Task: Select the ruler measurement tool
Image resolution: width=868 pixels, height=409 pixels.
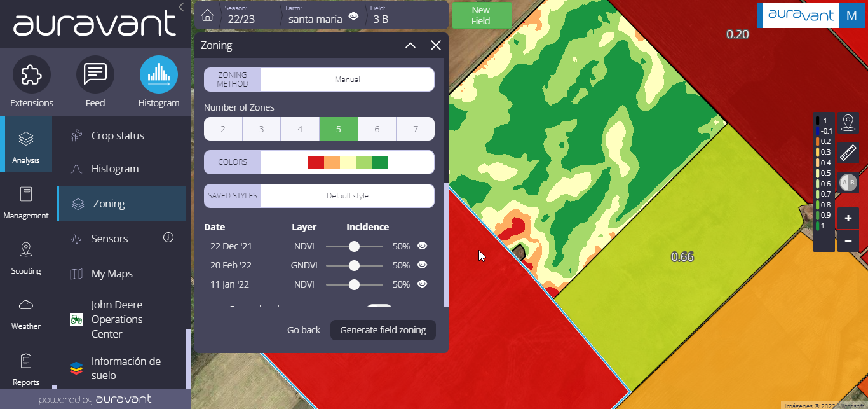Action: click(x=848, y=153)
